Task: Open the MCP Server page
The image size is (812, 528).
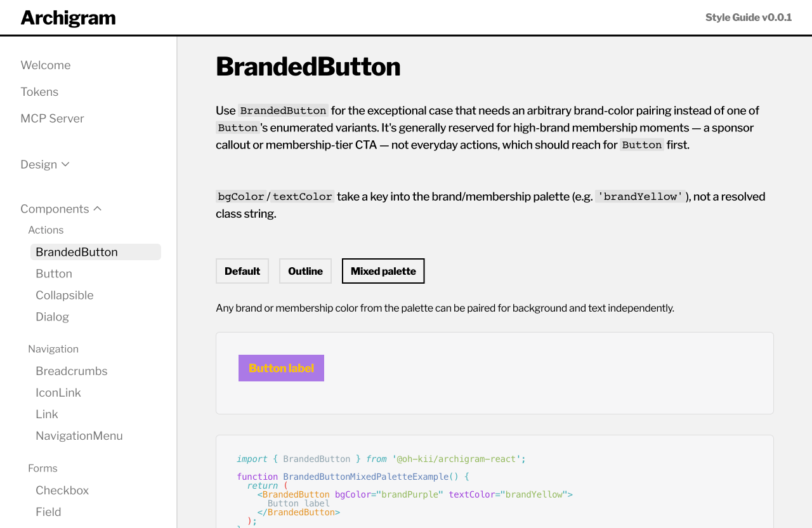Action: (52, 119)
